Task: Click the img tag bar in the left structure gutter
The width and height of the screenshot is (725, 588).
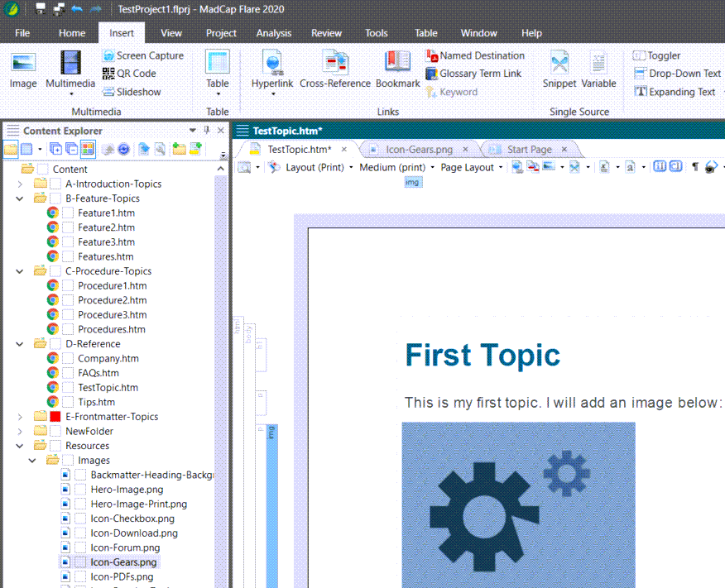Action: coord(271,506)
